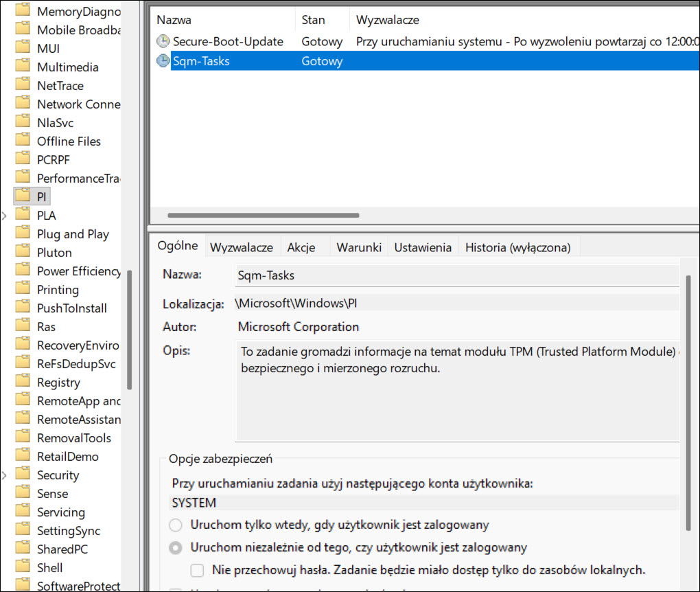Screen dimensions: 700x592
Task: Click the RetailDemo folder icon
Action: click(x=23, y=457)
